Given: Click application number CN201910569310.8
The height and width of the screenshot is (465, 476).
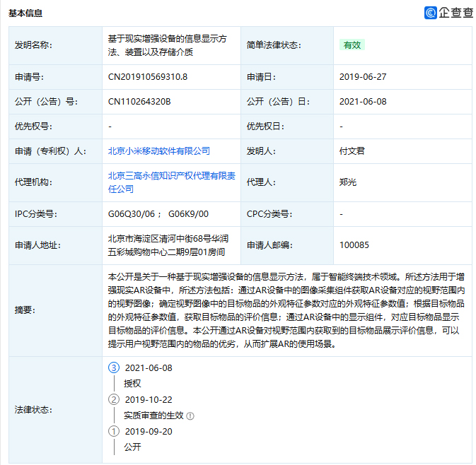Looking at the screenshot, I should click(148, 76).
